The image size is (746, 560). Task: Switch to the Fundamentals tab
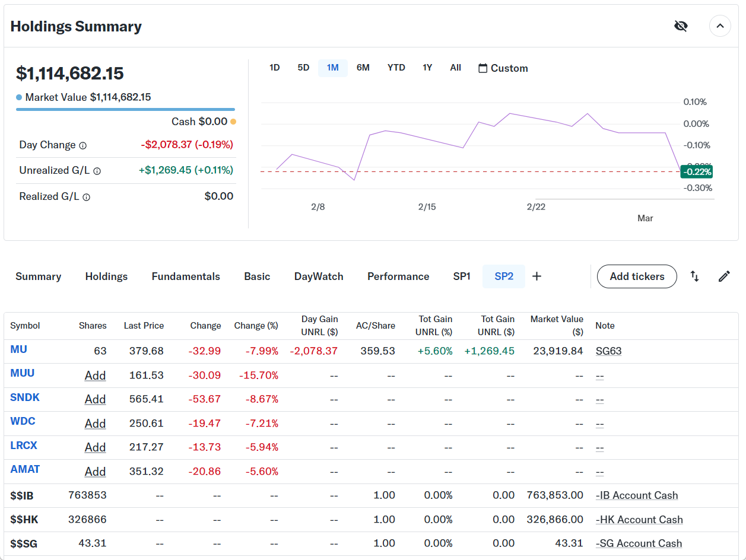(186, 276)
